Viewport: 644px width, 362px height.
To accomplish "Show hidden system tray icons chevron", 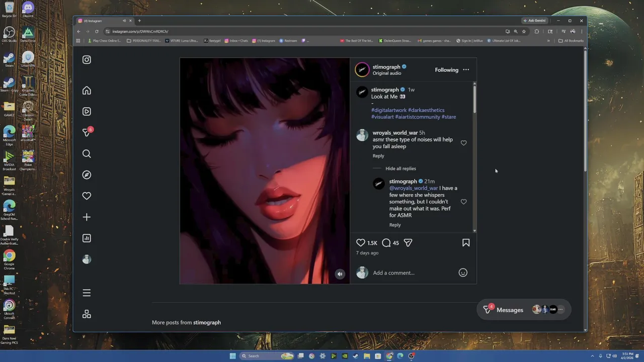I will 593,356.
